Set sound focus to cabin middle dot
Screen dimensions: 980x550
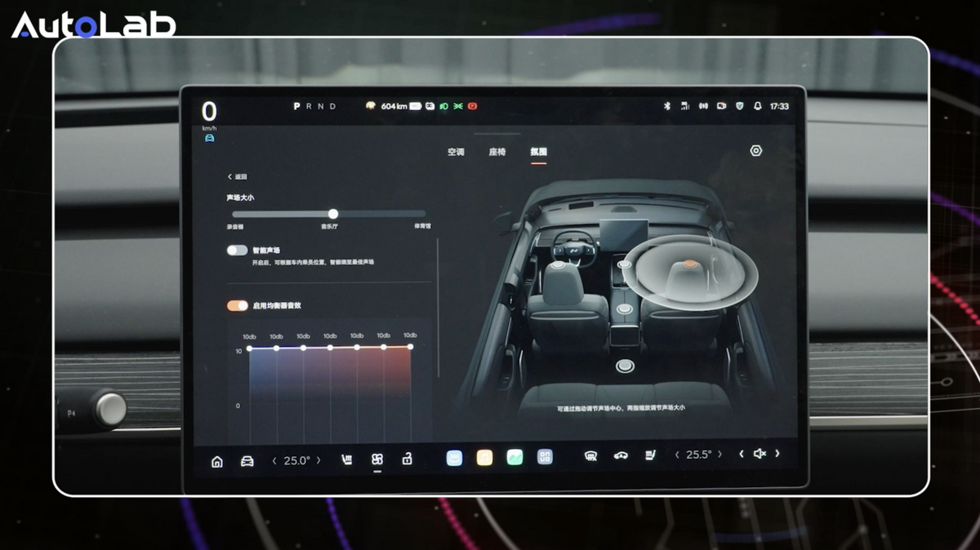tap(626, 308)
